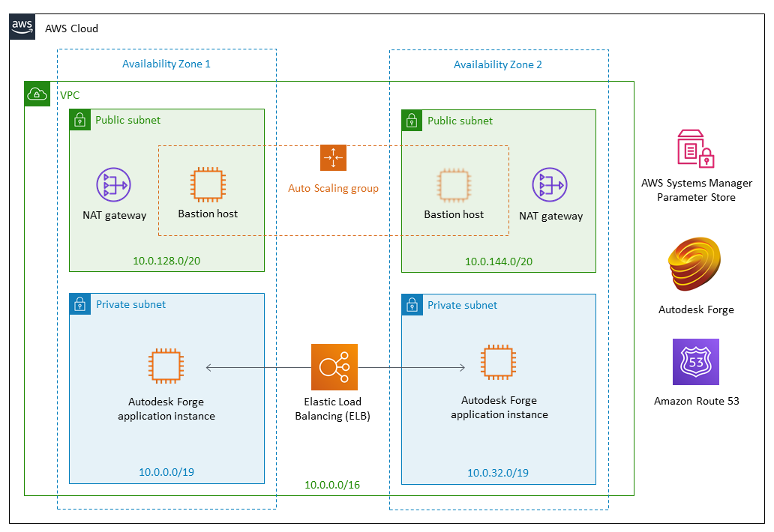The image size is (774, 532).
Task: Click the Autodesk Forge logo
Action: click(694, 264)
